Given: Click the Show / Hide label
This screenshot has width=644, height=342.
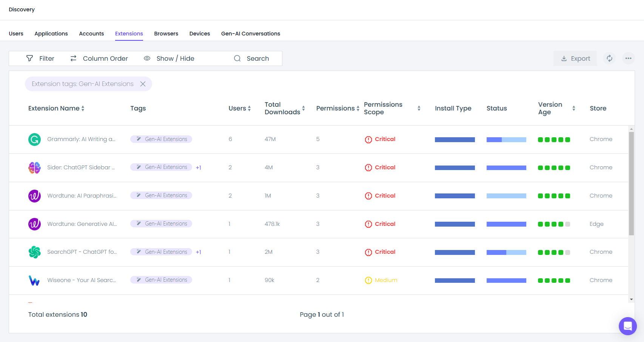Looking at the screenshot, I should tap(176, 58).
